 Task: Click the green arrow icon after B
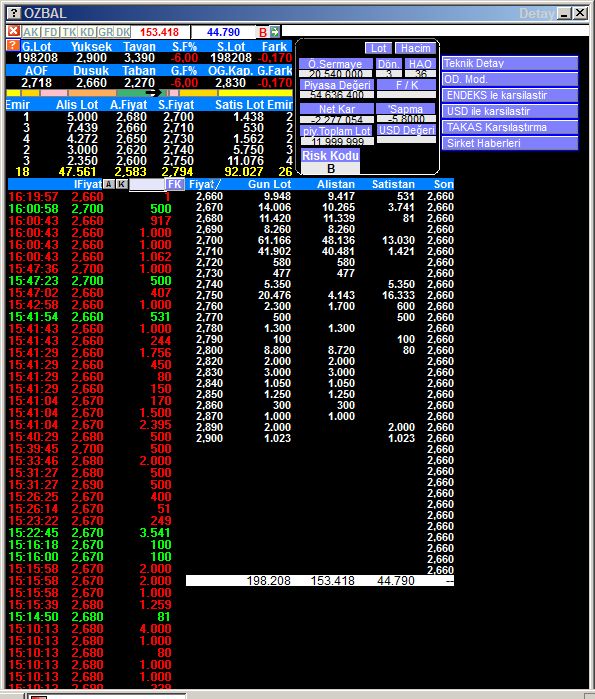point(275,32)
